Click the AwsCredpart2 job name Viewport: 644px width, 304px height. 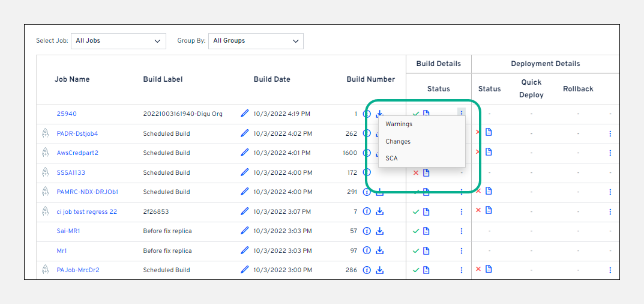point(77,153)
